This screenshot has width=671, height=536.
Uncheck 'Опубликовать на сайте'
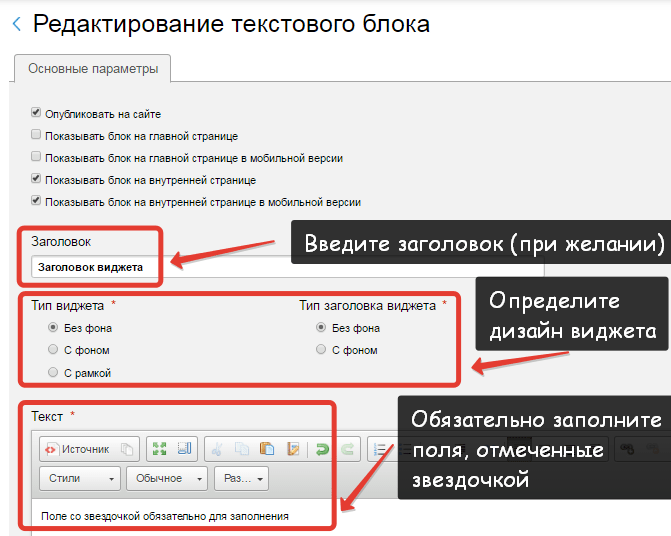point(36,114)
